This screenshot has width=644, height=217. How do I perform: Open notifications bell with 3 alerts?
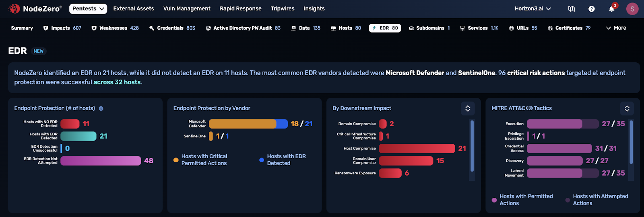(x=612, y=8)
